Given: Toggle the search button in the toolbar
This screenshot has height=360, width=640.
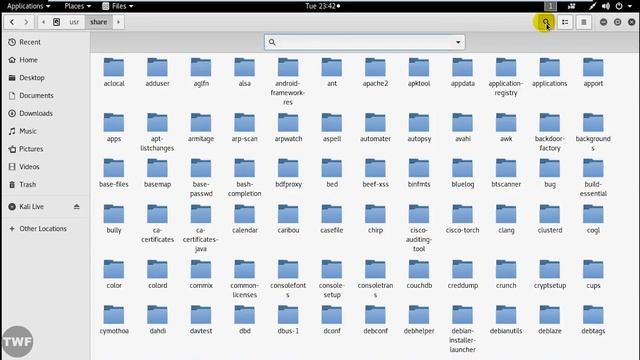Looking at the screenshot, I should tap(546, 22).
